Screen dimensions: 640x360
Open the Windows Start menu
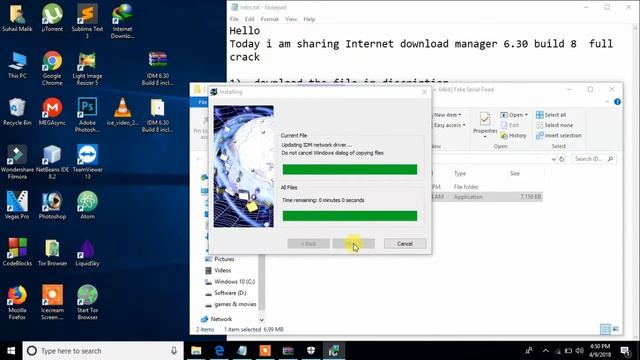[x=11, y=351]
